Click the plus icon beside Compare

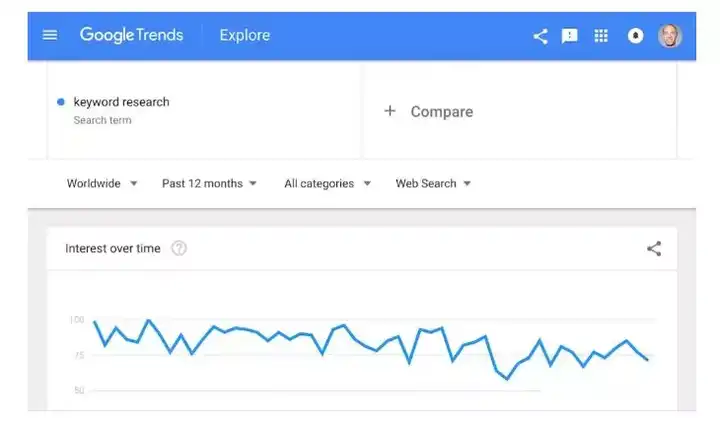coord(390,111)
